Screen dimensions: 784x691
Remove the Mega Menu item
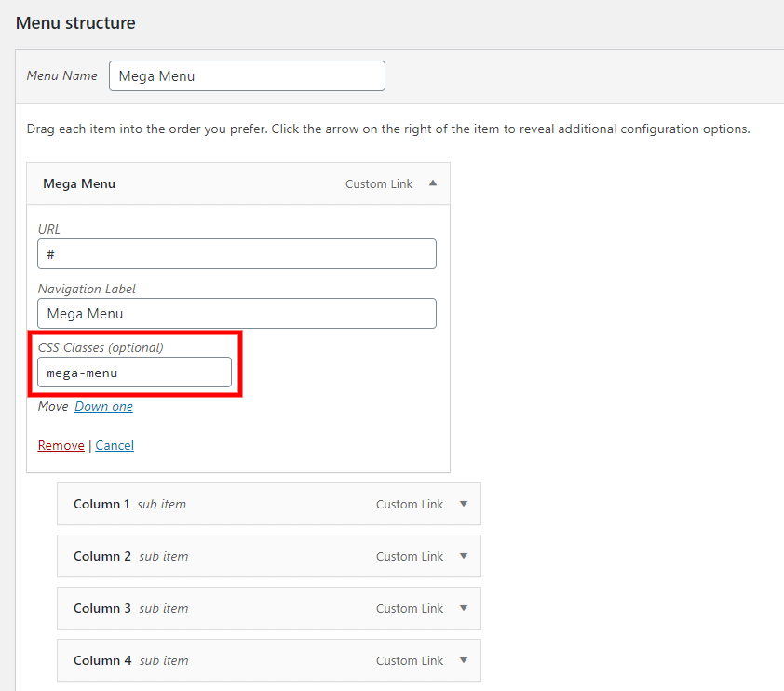(x=61, y=446)
